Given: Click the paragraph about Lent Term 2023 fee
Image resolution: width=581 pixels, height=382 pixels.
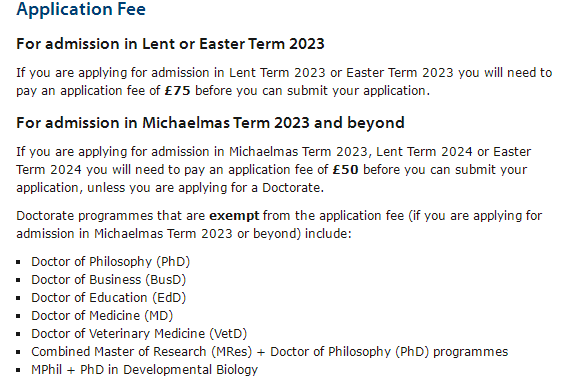Looking at the screenshot, I should click(x=284, y=82).
